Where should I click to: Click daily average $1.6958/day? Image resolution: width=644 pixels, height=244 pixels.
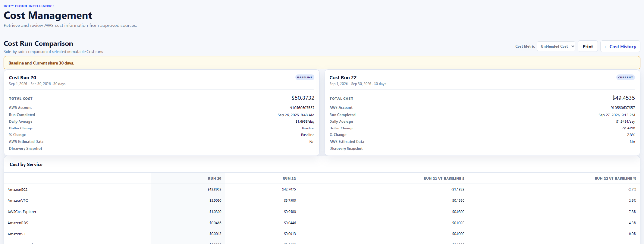(305, 122)
